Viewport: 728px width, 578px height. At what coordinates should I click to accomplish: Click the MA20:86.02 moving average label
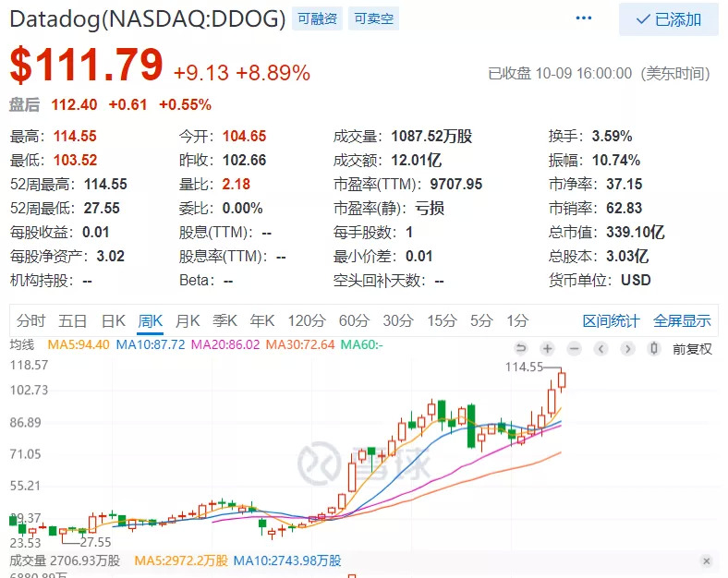[225, 344]
